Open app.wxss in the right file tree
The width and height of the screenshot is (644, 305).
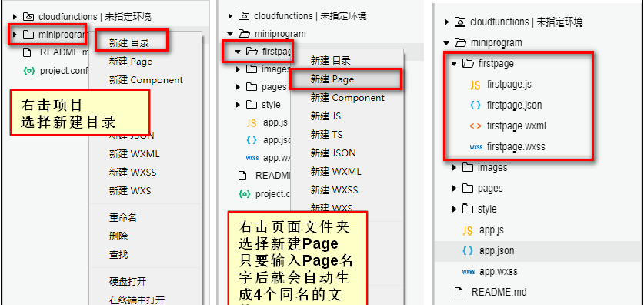tap(499, 272)
